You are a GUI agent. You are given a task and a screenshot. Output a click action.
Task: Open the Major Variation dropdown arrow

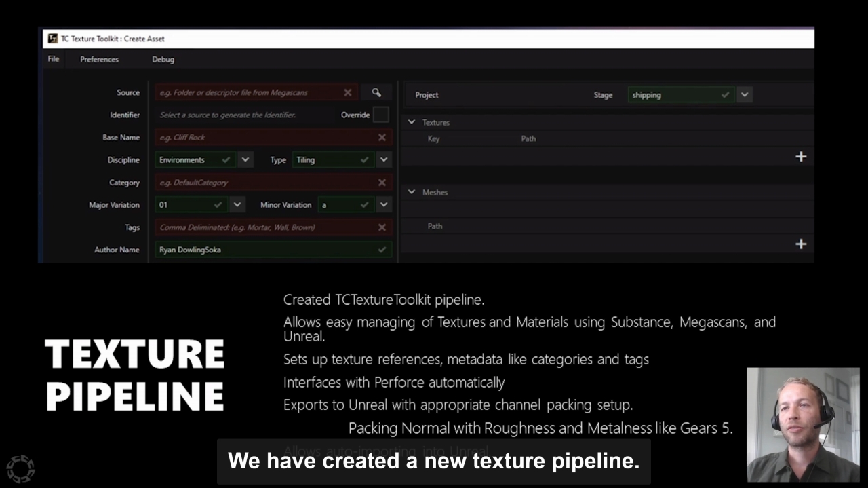pyautogui.click(x=237, y=204)
